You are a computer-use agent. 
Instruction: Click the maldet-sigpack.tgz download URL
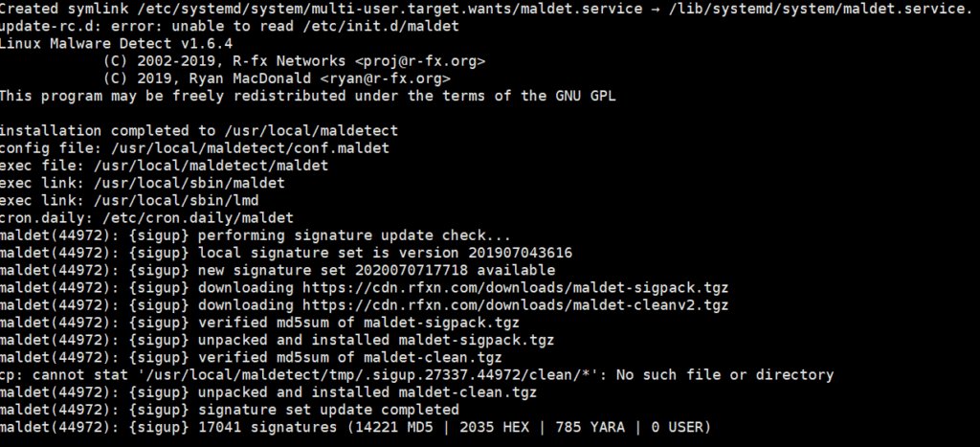coord(516,287)
